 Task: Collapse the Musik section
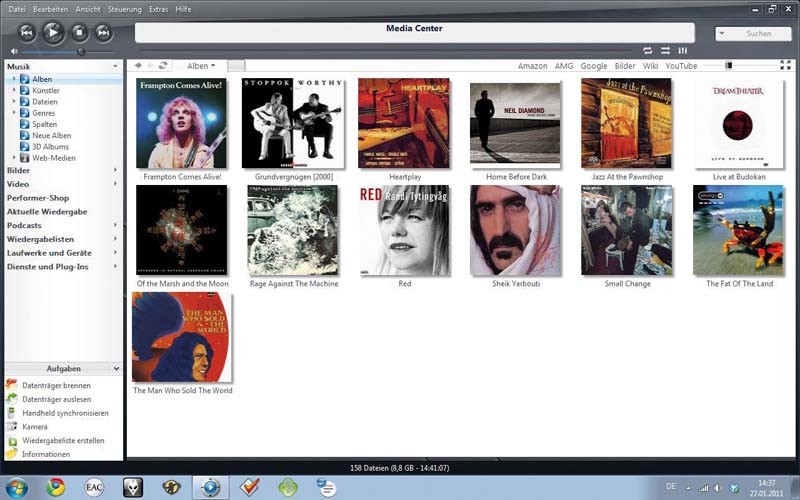(115, 66)
